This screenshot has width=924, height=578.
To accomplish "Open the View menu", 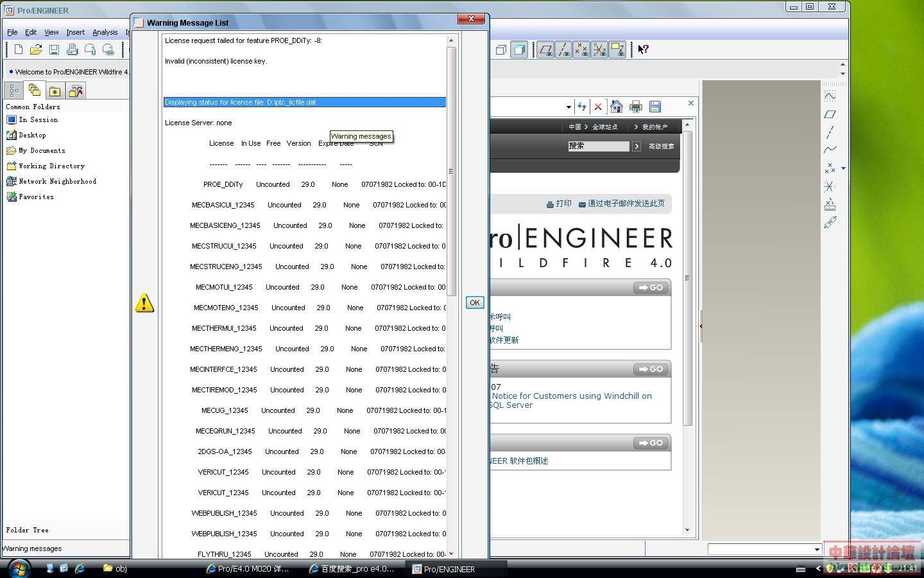I will pyautogui.click(x=51, y=32).
